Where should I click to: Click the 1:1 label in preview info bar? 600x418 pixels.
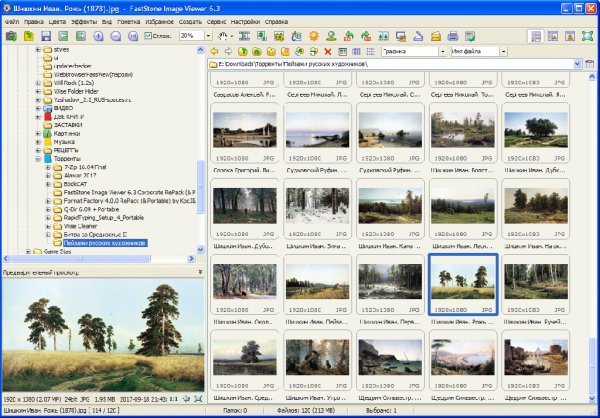pos(174,399)
